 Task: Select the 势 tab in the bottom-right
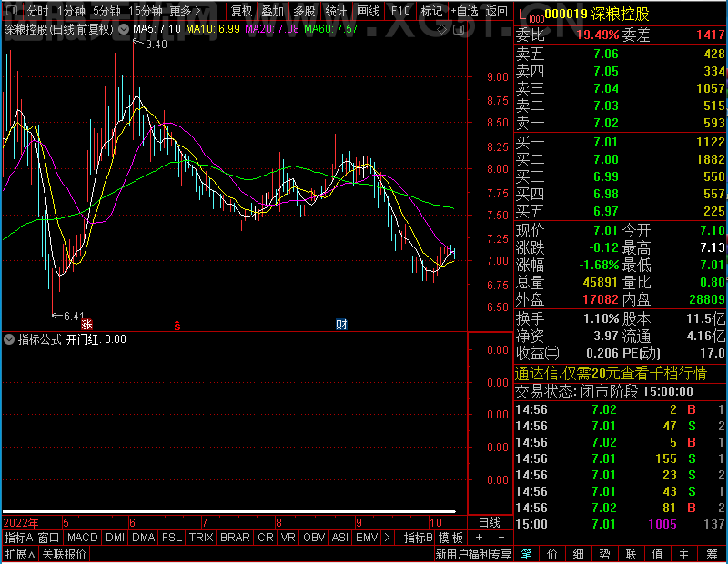coord(604,554)
